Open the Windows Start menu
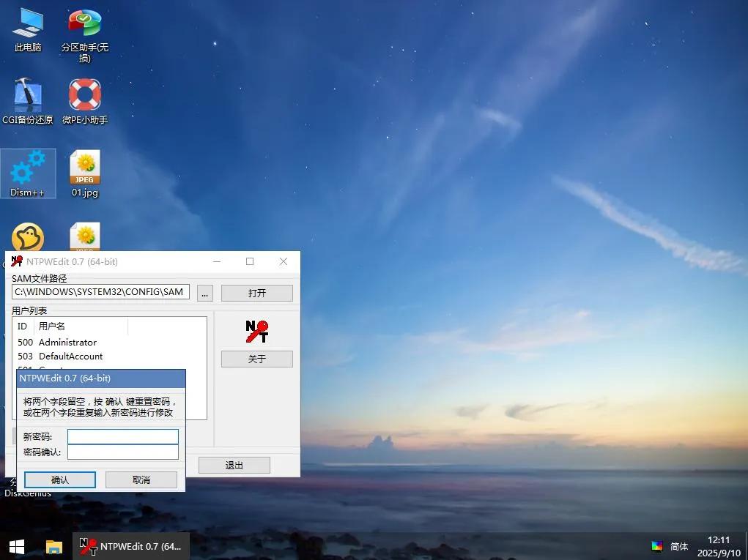This screenshot has width=748, height=560. point(16,547)
